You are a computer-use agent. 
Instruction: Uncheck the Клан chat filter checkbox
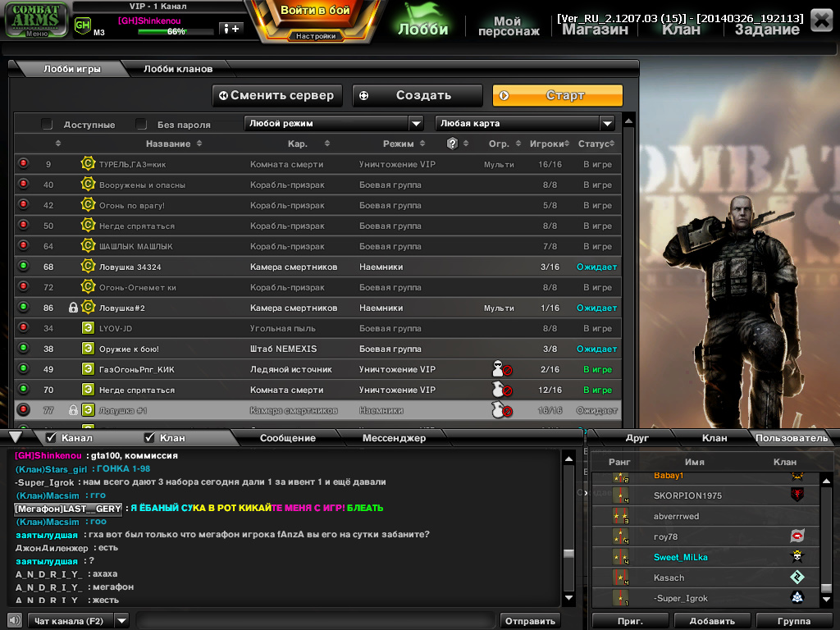click(149, 438)
